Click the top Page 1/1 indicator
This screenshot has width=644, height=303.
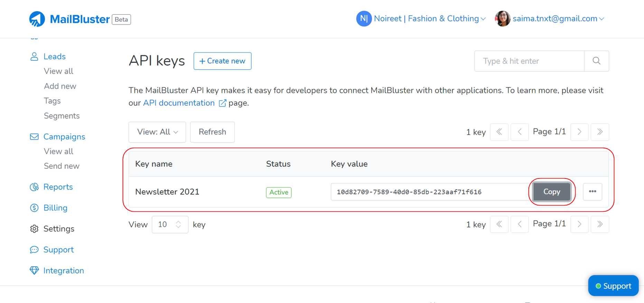coord(549,132)
